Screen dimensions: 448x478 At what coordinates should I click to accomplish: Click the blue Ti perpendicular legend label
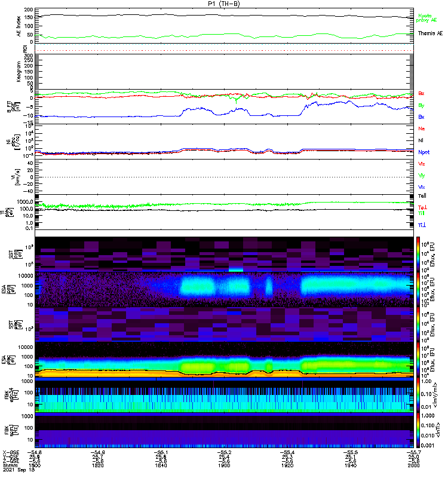point(422,225)
